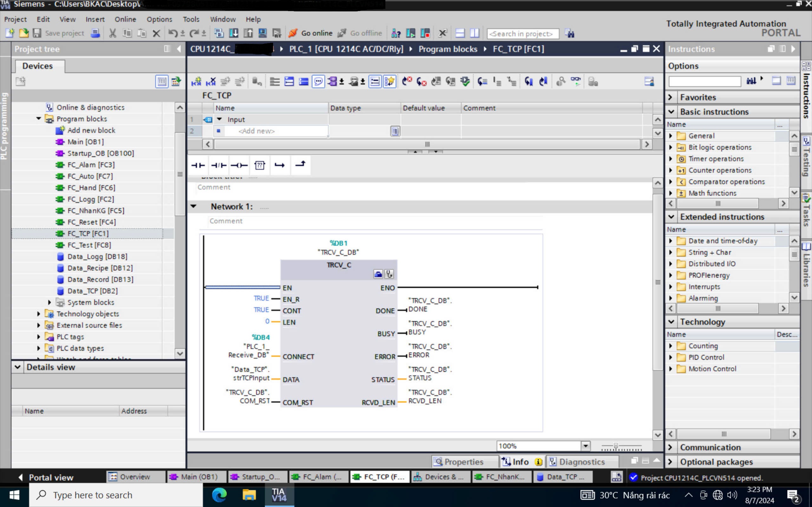Viewport: 812px width, 507px height.
Task: Toggle network comments display button
Action: [375, 81]
